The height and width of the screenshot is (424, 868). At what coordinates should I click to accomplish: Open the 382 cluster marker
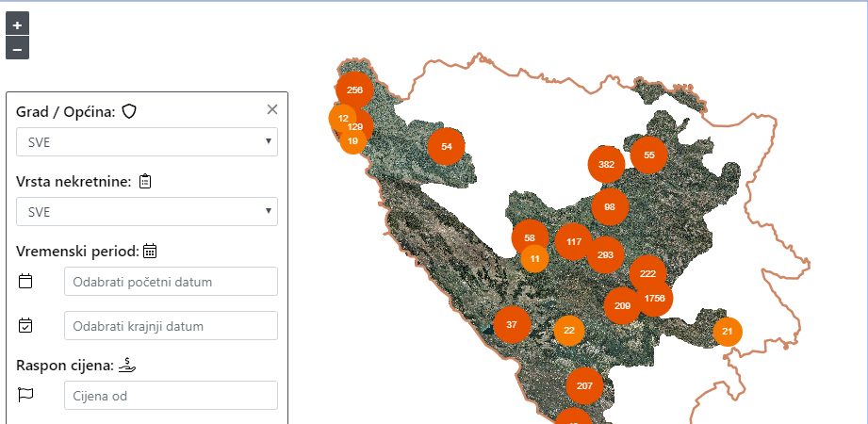click(606, 164)
